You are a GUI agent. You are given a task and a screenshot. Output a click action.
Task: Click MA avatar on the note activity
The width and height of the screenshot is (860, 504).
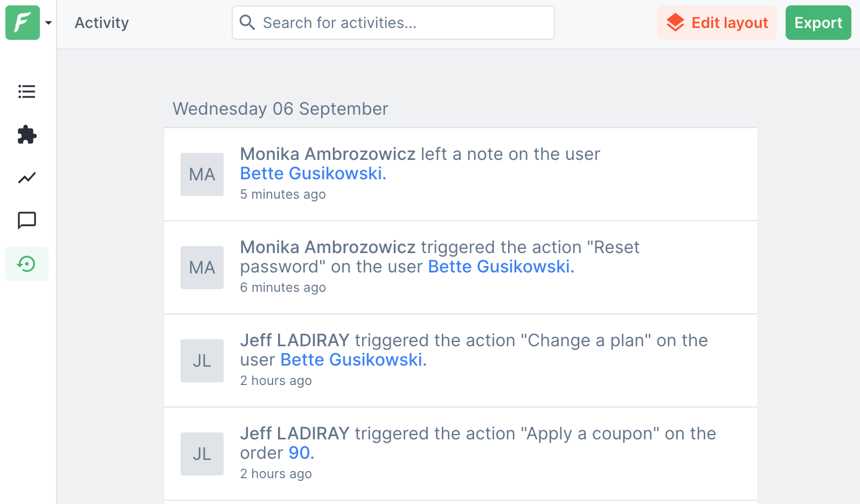pyautogui.click(x=202, y=174)
